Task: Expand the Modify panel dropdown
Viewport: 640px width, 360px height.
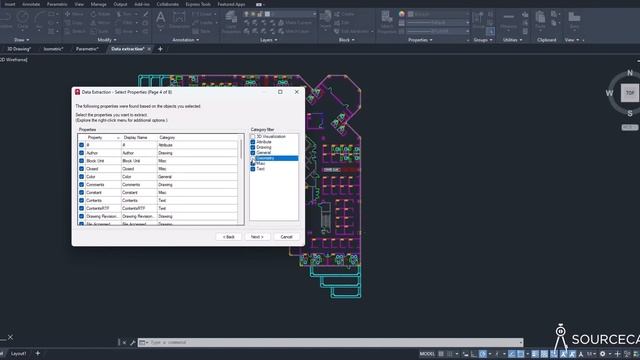Action: tap(107, 40)
